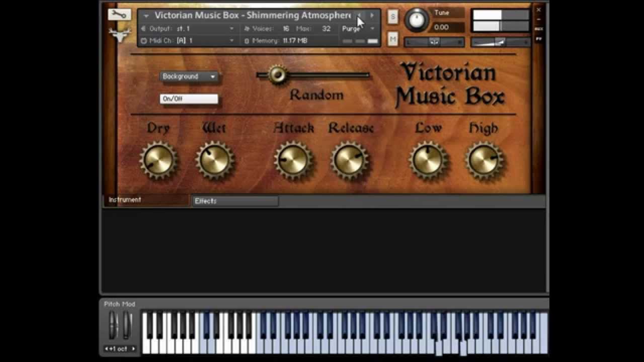Viewport: 644px width, 362px height.
Task: Open the wrench edit mode icon
Action: coord(119,15)
